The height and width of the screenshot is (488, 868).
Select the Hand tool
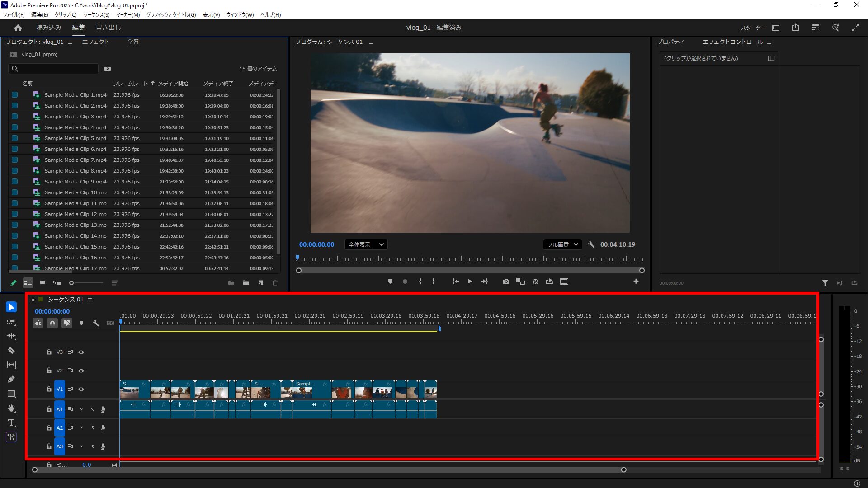[x=11, y=408]
